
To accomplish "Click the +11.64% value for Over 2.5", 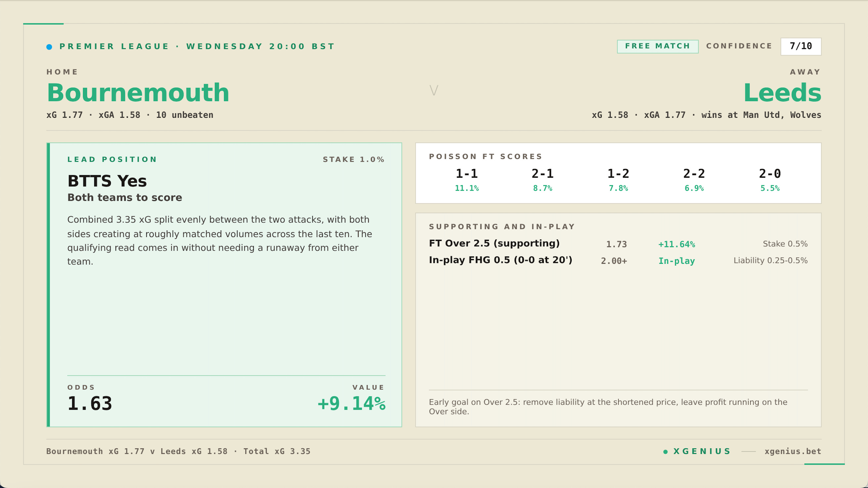I will click(676, 244).
